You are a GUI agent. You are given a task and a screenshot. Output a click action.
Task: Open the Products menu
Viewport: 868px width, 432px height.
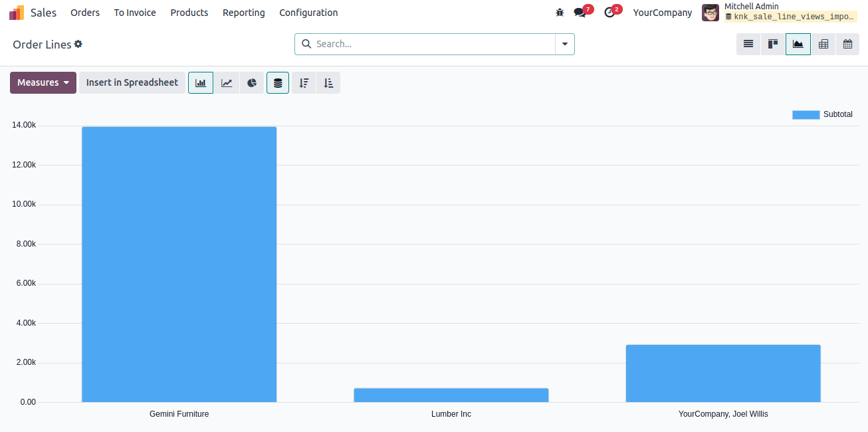(189, 13)
